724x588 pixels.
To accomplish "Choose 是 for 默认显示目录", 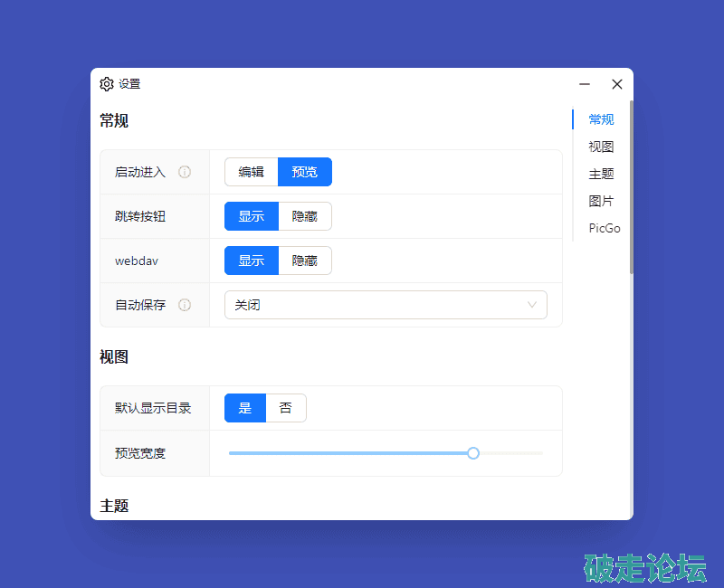I will [x=245, y=408].
